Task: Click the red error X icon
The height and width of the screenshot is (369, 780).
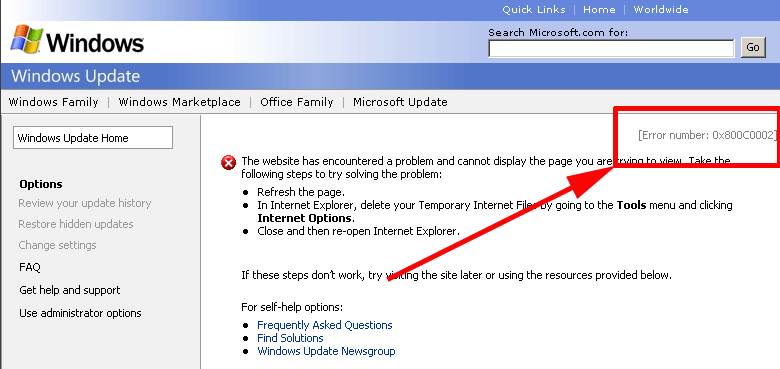Action: coord(228,162)
